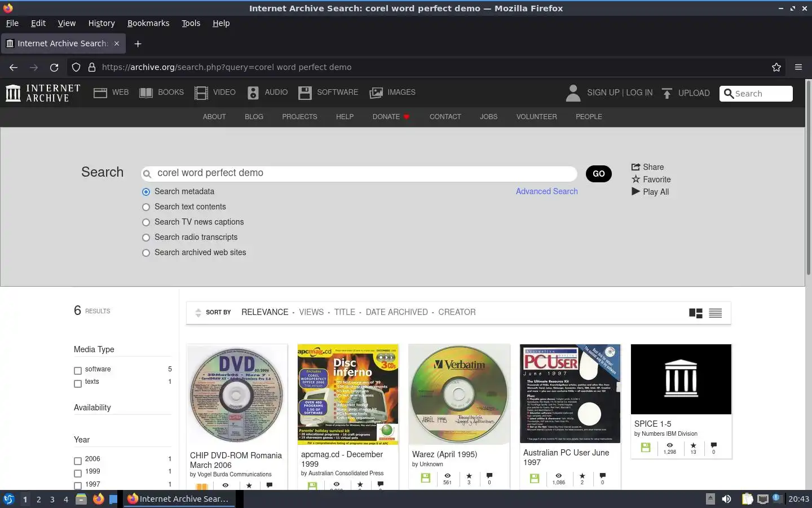
Task: Show site tracking protection shield info
Action: (76, 67)
